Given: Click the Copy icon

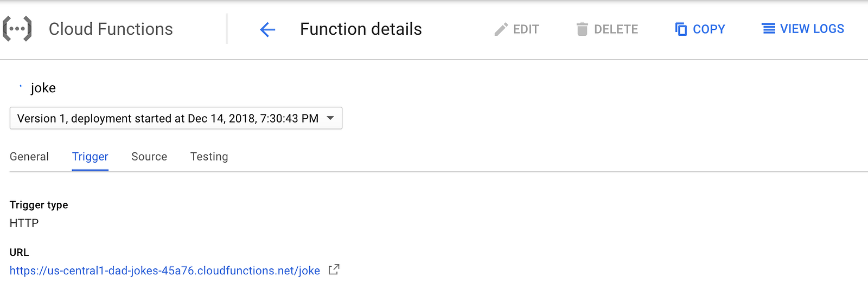Looking at the screenshot, I should [x=681, y=29].
